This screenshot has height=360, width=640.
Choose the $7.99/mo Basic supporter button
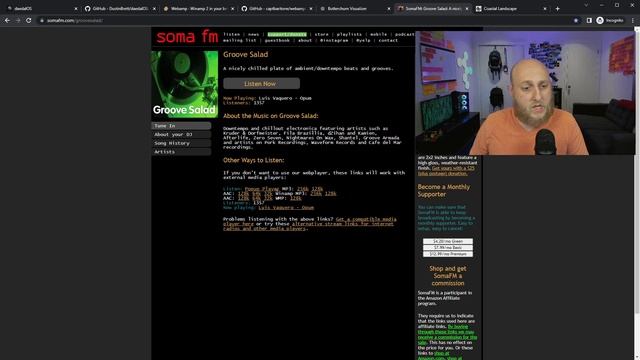point(448,248)
